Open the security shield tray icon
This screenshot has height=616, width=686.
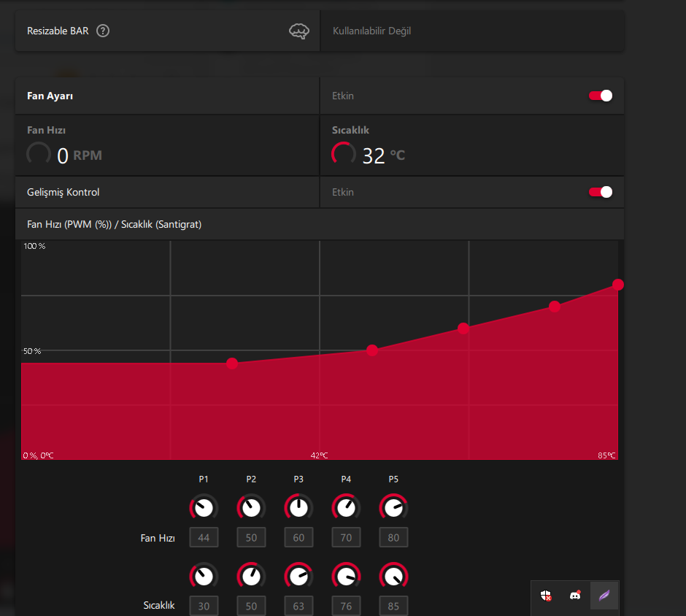click(546, 596)
